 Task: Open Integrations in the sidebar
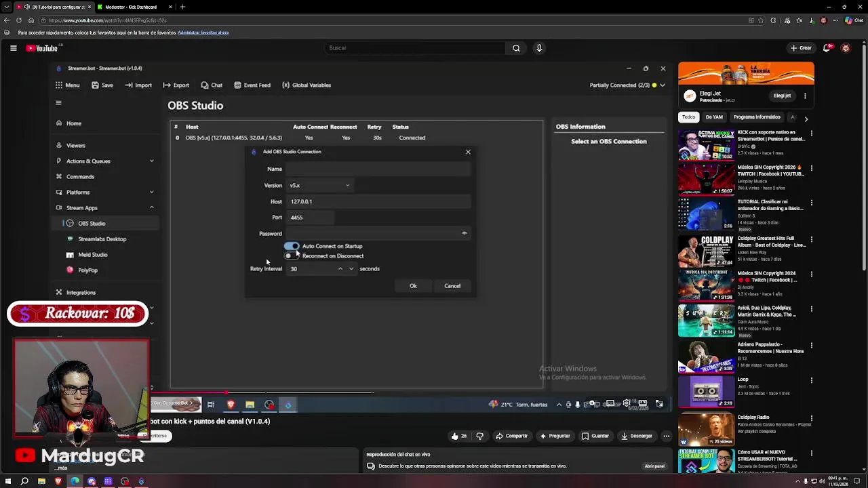(81, 293)
